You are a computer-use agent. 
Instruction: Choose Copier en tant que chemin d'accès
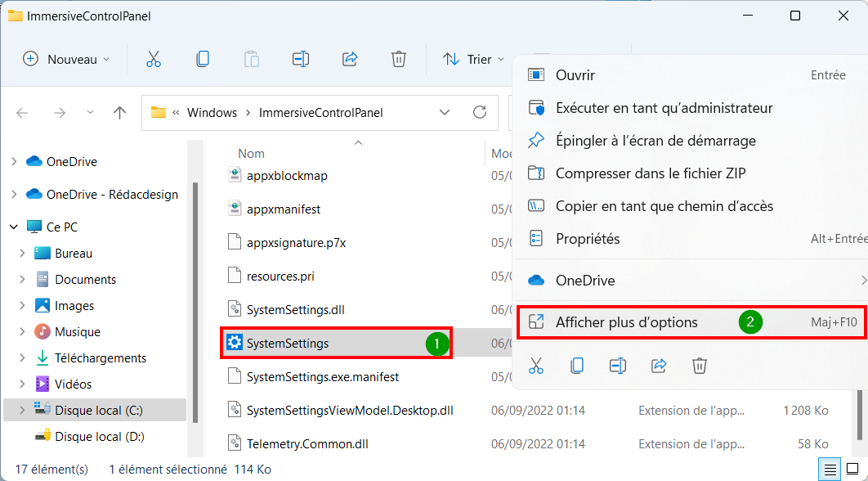(x=690, y=206)
